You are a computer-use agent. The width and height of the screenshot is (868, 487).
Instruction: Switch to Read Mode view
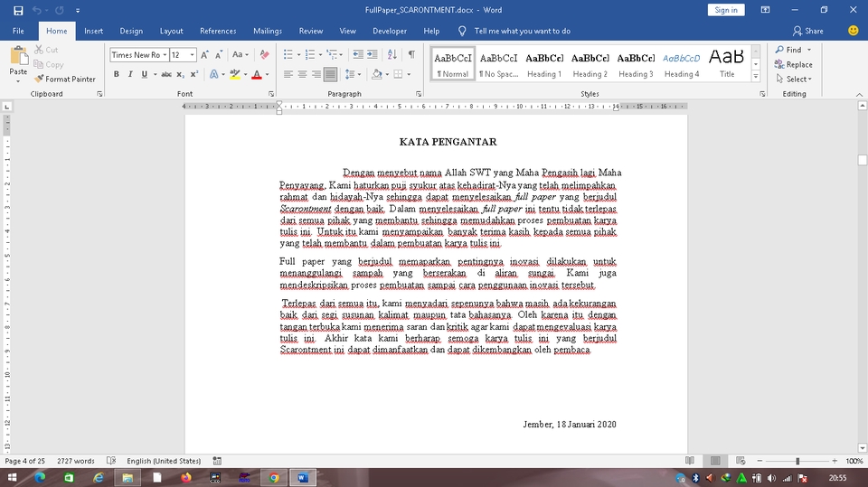tap(690, 461)
